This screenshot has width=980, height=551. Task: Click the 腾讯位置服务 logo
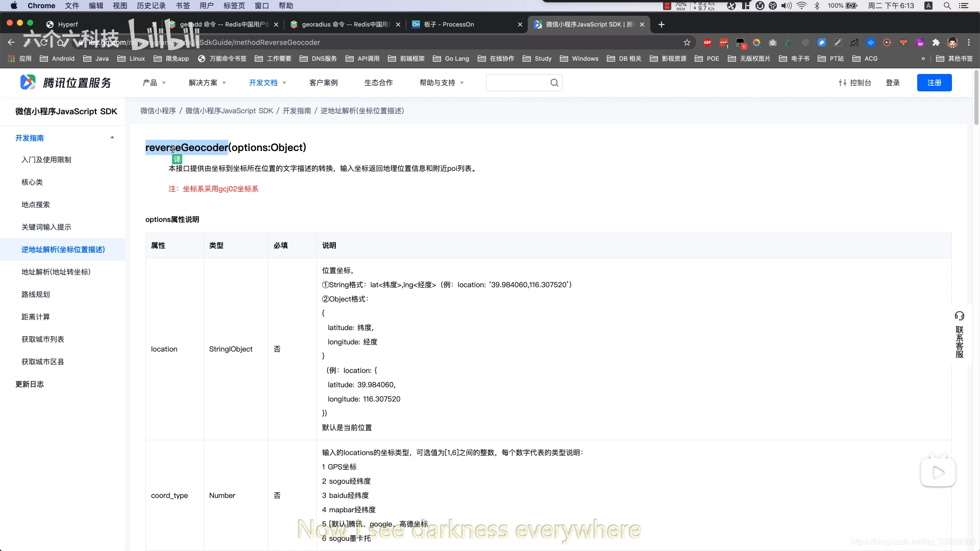65,82
